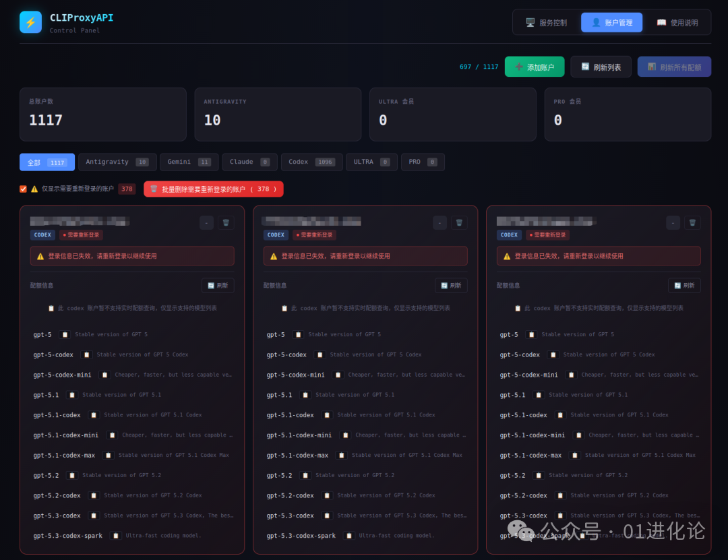Click the 697 / 1117 counter text
This screenshot has width=728, height=560.
pyautogui.click(x=479, y=67)
